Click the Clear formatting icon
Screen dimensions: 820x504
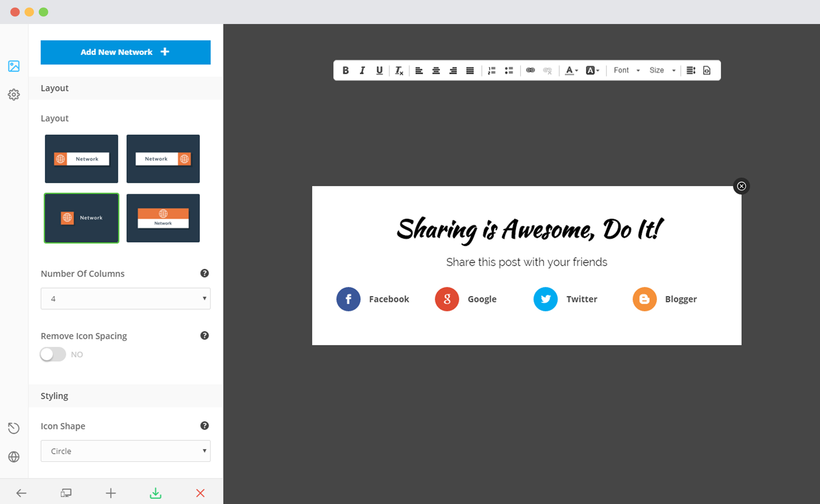click(x=400, y=70)
